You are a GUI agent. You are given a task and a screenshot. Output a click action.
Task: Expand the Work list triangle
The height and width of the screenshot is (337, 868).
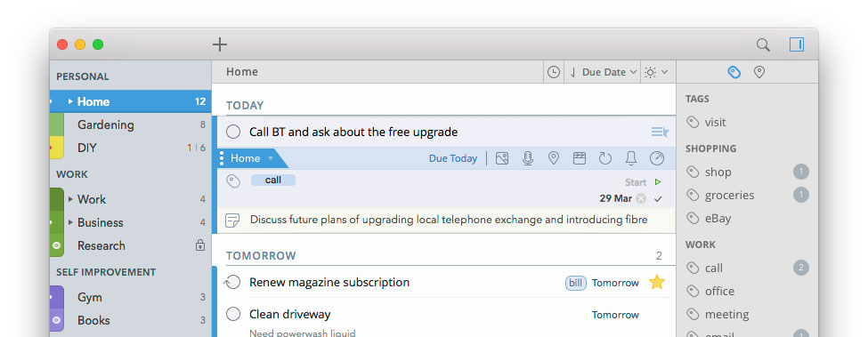pos(70,199)
